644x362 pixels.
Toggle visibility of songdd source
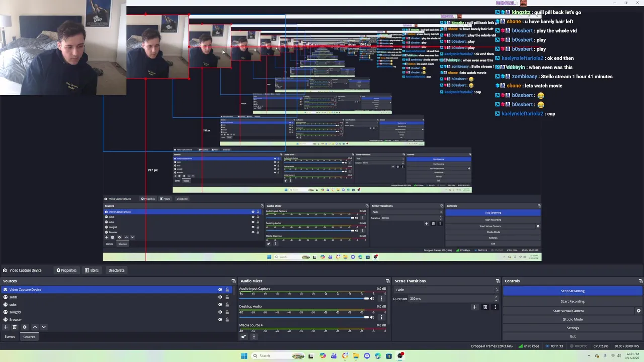click(x=220, y=312)
